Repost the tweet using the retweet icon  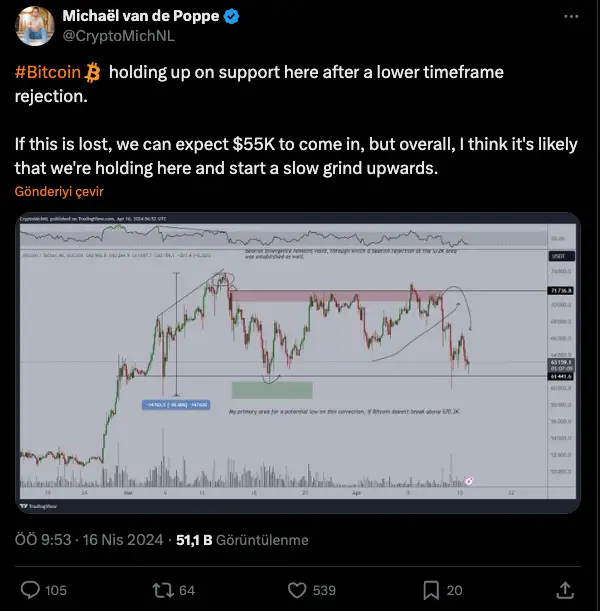pos(161,589)
